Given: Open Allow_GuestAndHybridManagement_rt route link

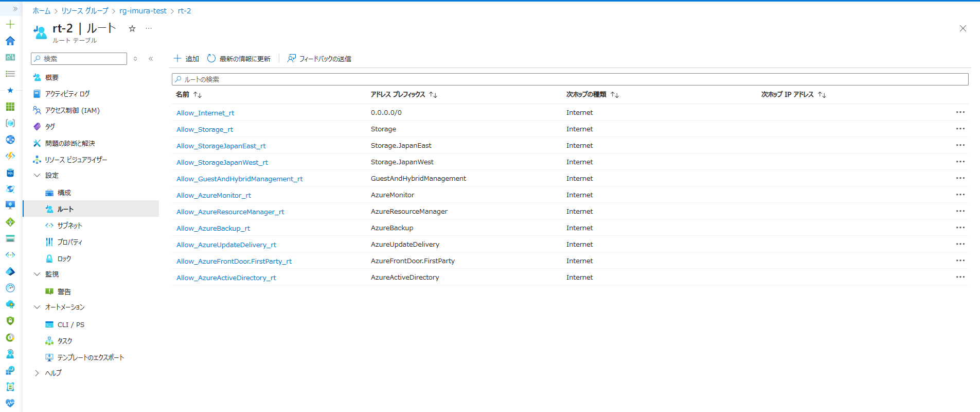Looking at the screenshot, I should [x=240, y=179].
